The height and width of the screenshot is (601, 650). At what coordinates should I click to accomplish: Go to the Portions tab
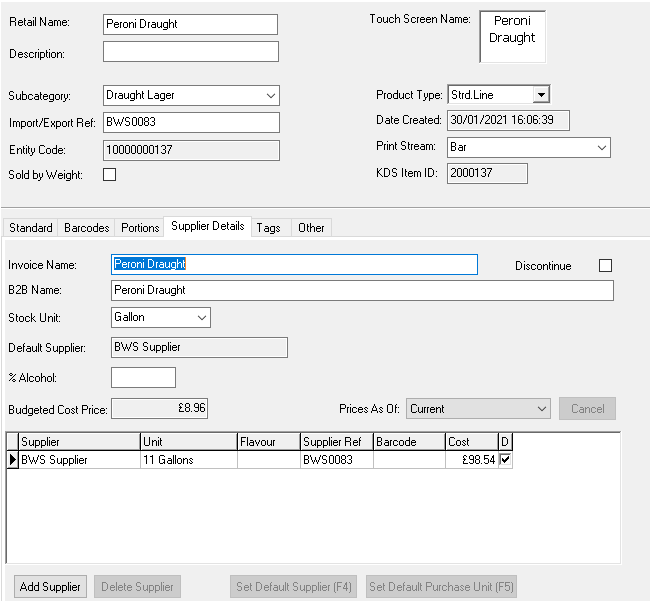[x=140, y=228]
